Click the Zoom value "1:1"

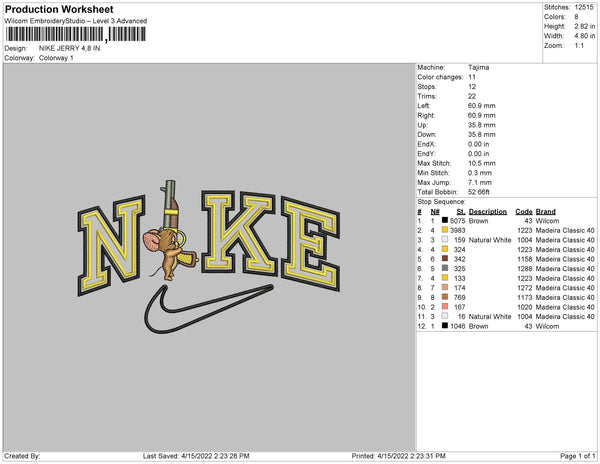(579, 46)
